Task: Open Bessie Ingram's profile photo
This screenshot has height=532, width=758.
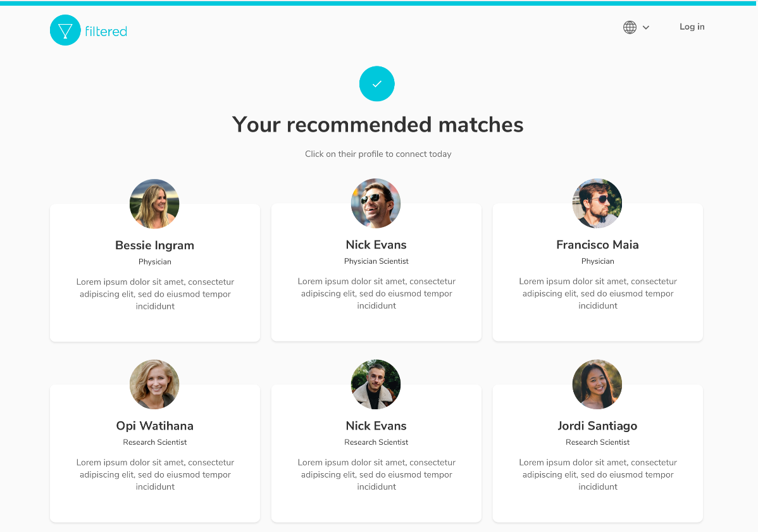Action: pos(154,204)
